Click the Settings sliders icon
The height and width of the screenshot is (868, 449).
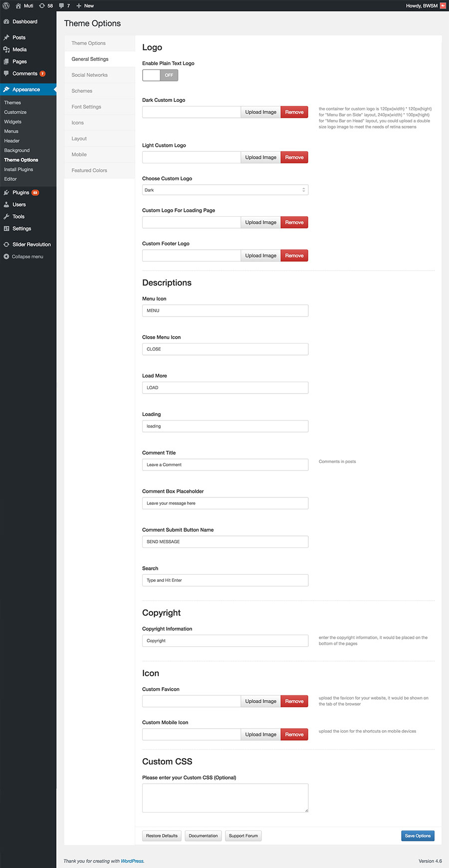tap(6, 228)
